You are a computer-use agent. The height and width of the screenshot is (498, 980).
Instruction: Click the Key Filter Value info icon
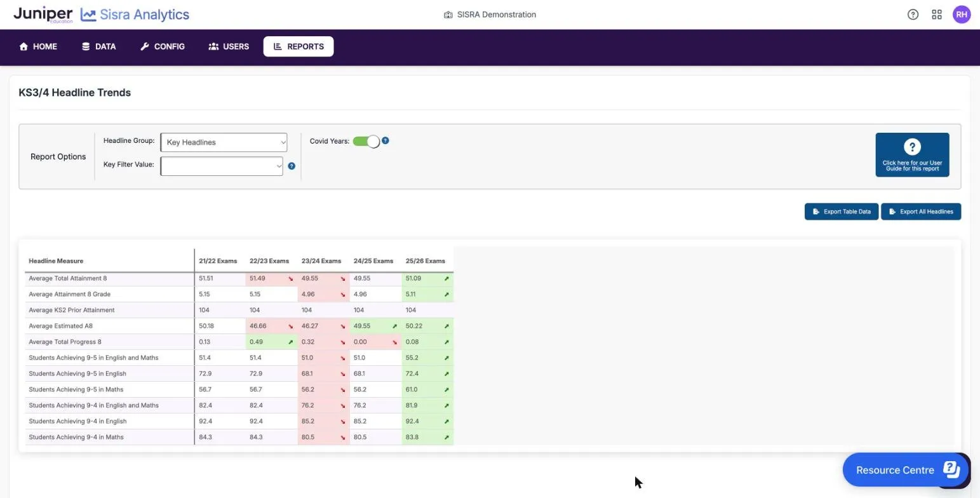(292, 166)
